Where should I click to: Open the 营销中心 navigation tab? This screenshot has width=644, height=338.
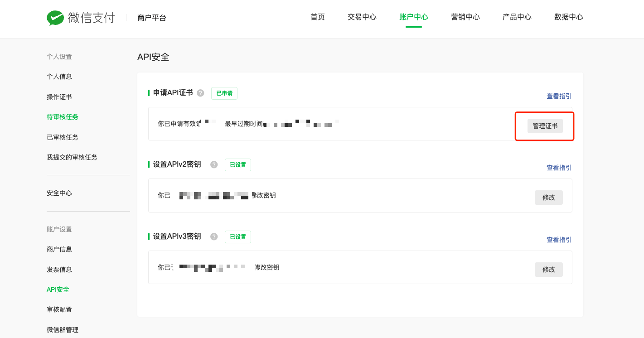465,17
